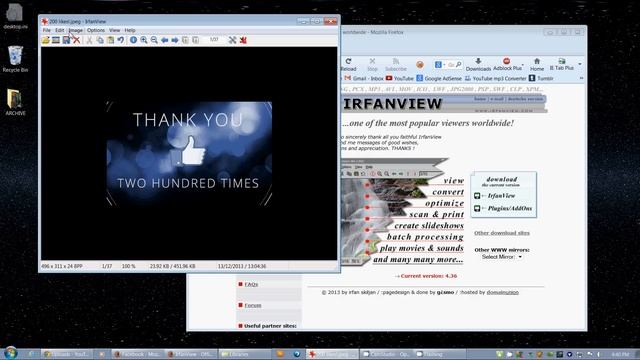Screen dimensions: 640x360
Task: Click inside the Firefox Google search field
Action: (451, 64)
